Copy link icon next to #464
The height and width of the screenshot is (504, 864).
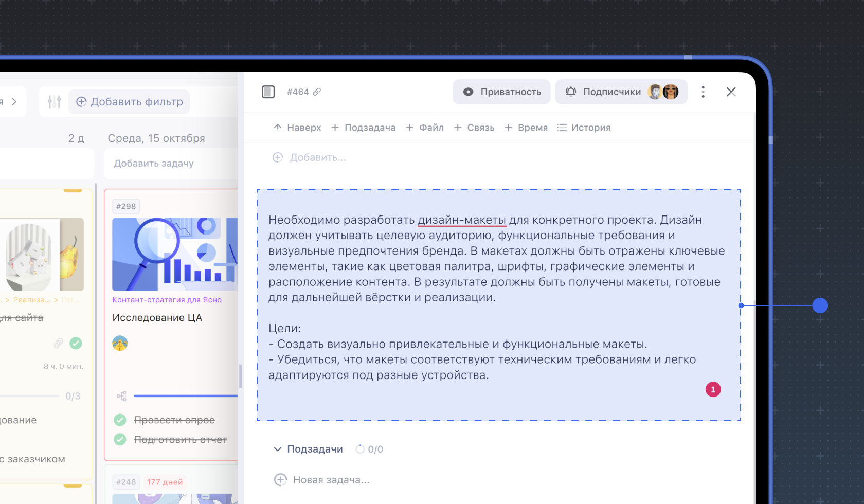point(317,92)
